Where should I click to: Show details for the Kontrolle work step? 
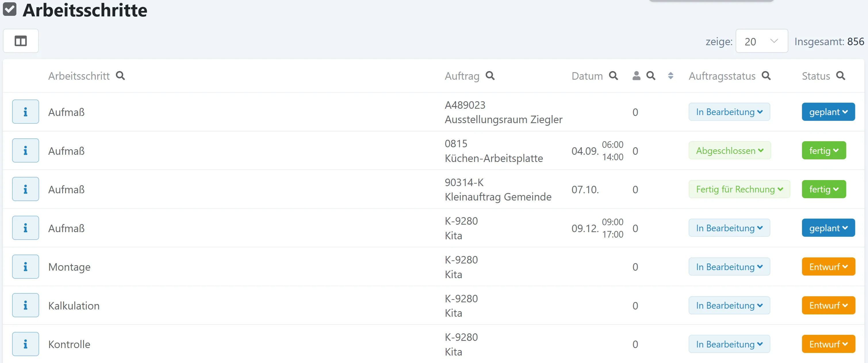tap(25, 344)
